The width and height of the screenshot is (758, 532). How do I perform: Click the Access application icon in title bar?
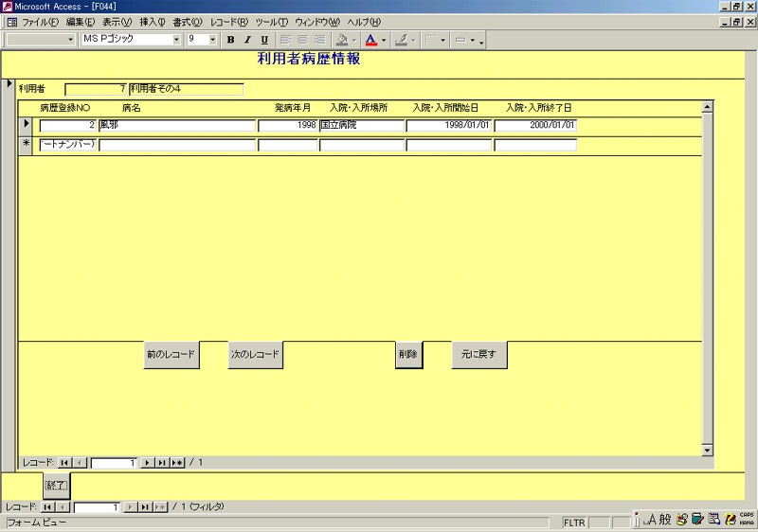click(x=7, y=7)
